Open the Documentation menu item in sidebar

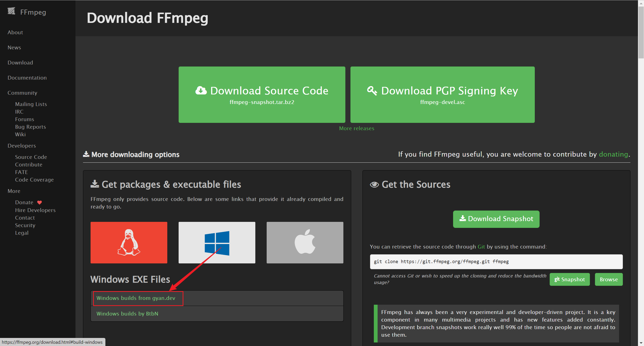point(27,78)
